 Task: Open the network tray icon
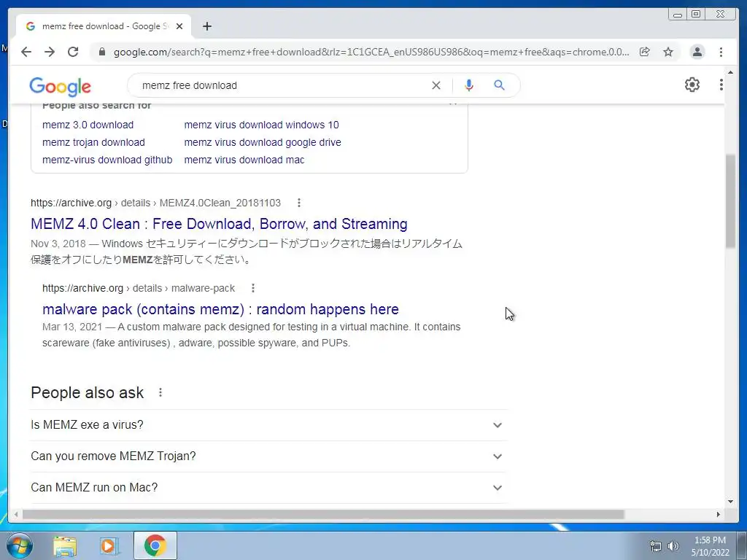pyautogui.click(x=656, y=546)
